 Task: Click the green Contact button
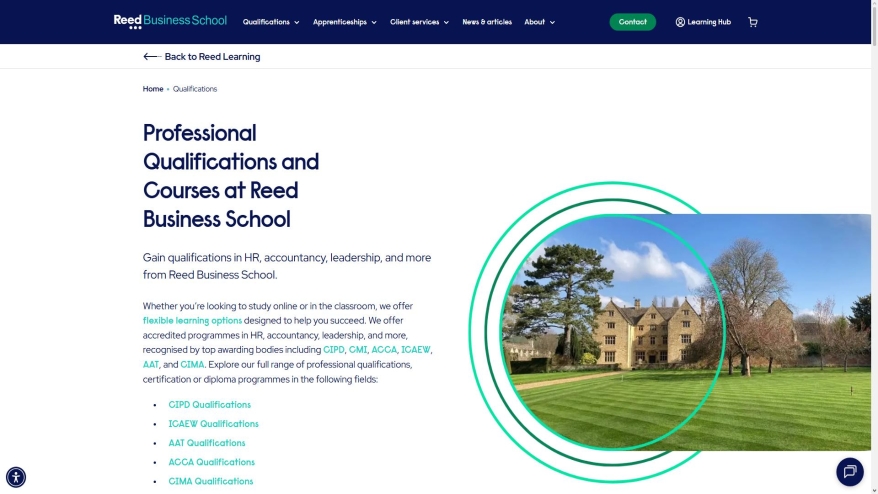click(632, 22)
